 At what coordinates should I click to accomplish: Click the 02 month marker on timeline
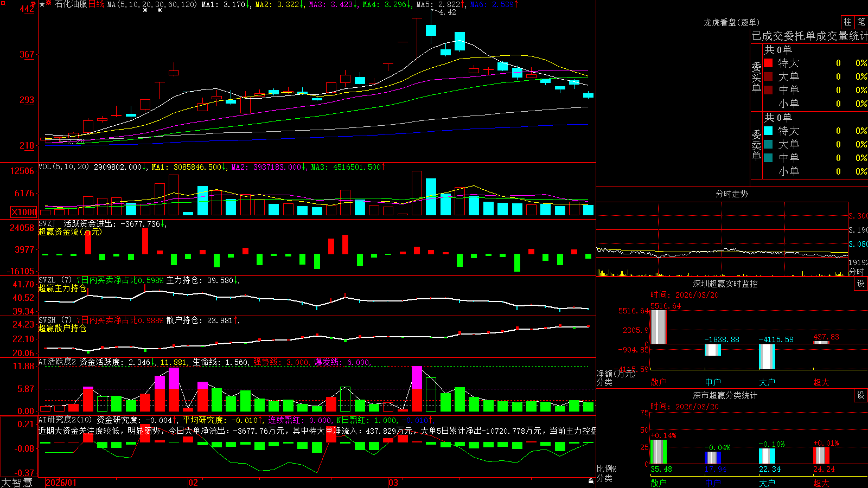[x=193, y=483]
